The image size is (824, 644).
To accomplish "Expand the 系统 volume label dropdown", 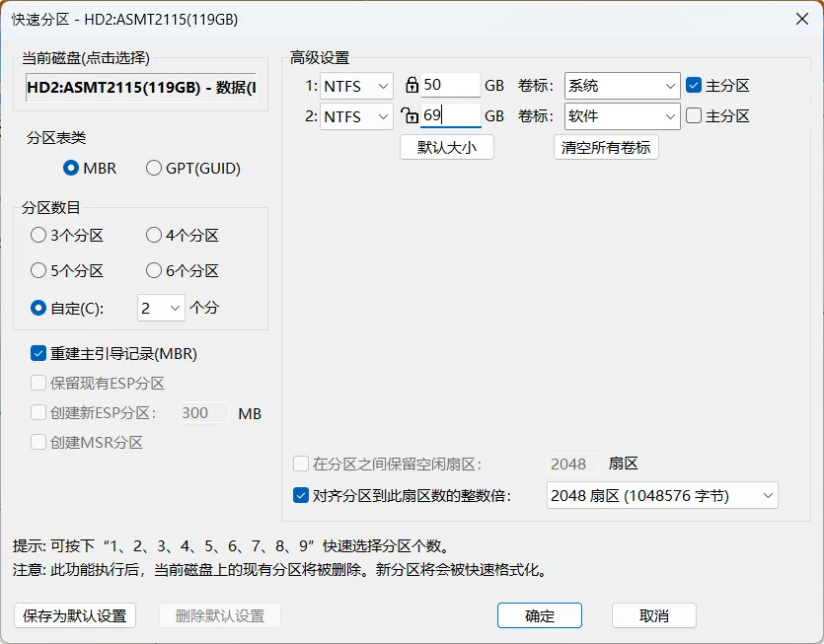I will [x=623, y=86].
